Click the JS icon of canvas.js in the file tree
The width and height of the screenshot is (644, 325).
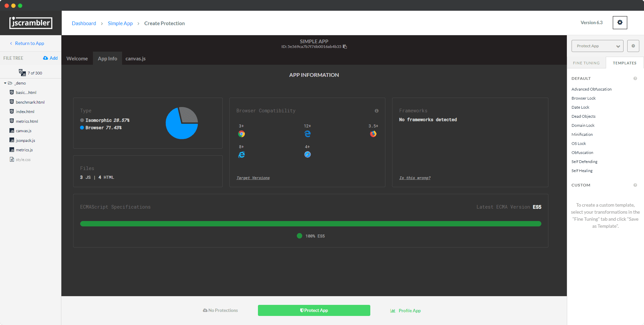pos(12,131)
